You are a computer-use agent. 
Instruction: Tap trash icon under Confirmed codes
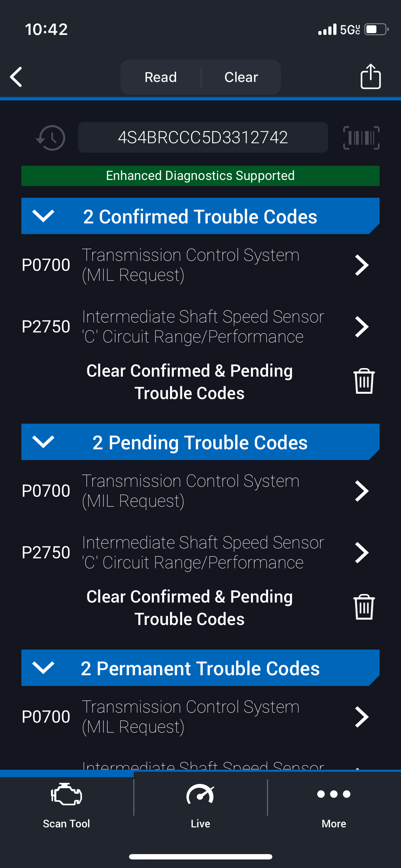[364, 381]
